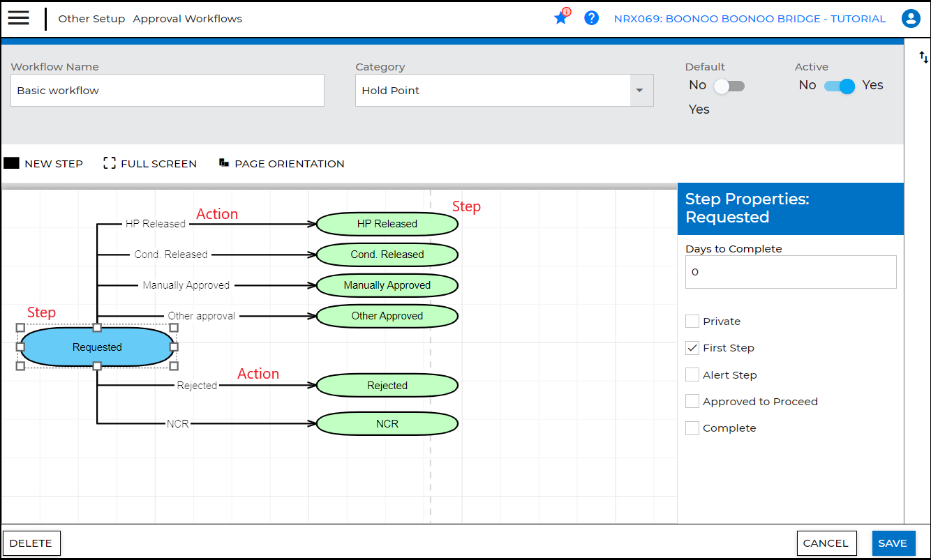This screenshot has width=931, height=560.
Task: Open the user profile icon
Action: [x=910, y=19]
